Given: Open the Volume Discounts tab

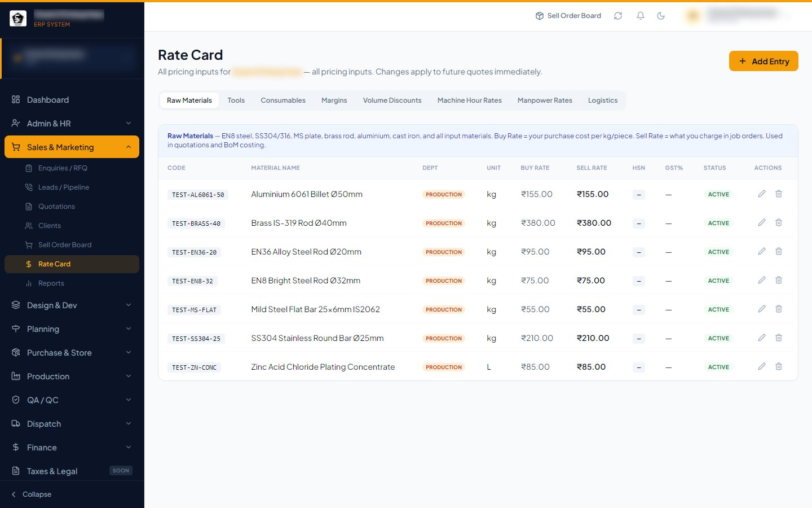Looking at the screenshot, I should click(392, 100).
